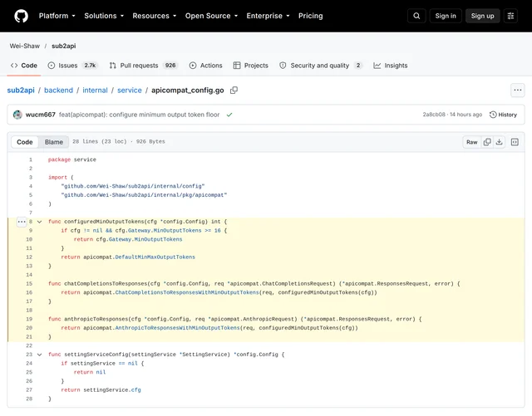The width and height of the screenshot is (532, 416).
Task: Open the Raw file view
Action: 471,142
